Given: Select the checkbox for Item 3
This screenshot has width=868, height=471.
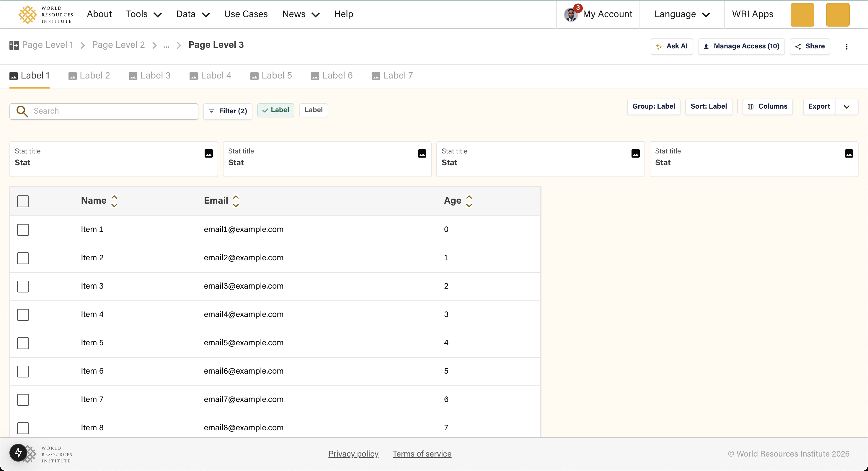Looking at the screenshot, I should 23,286.
